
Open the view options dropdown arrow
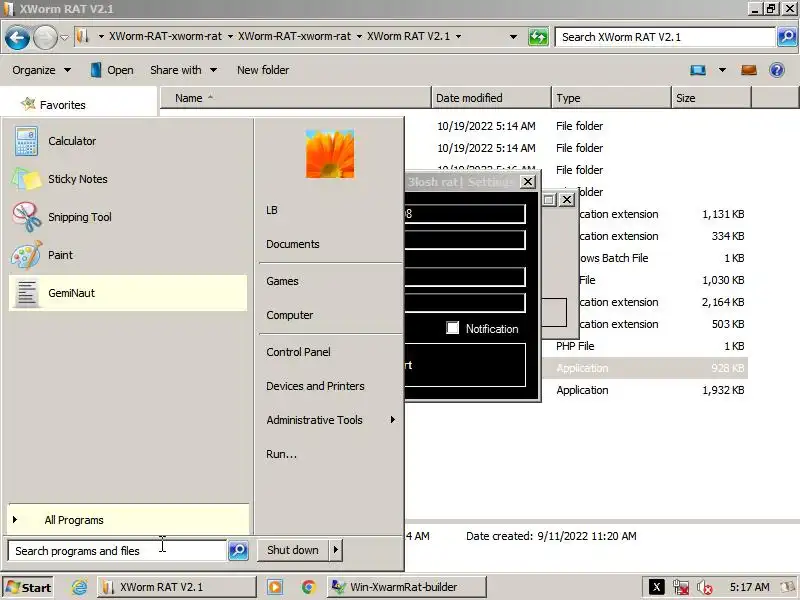[x=722, y=70]
